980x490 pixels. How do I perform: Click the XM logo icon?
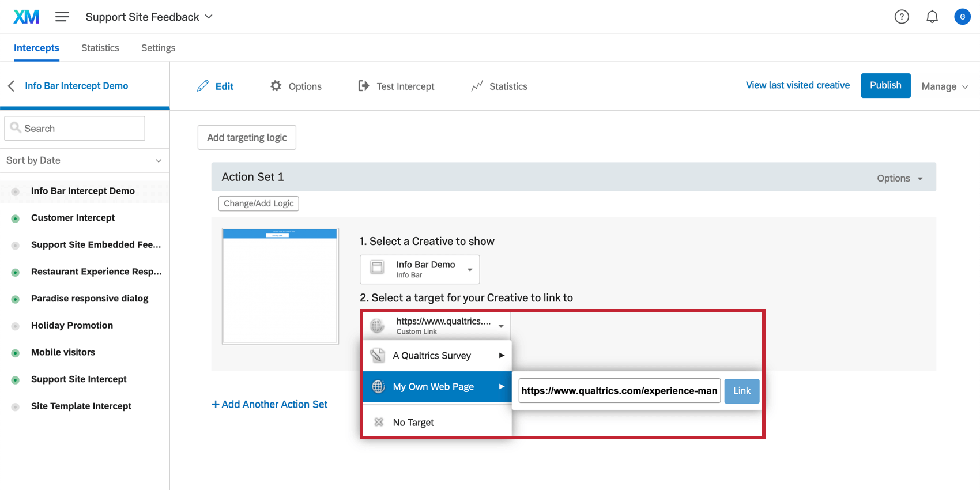[x=27, y=17]
